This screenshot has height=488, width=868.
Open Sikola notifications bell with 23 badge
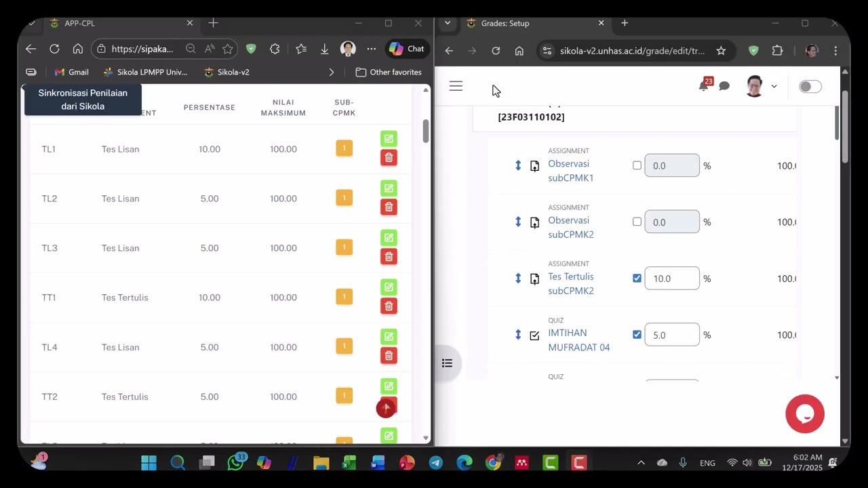705,85
